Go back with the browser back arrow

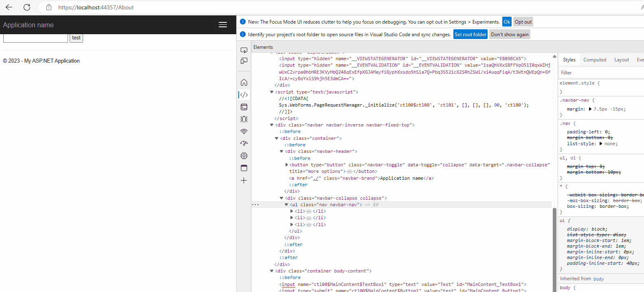point(9,7)
